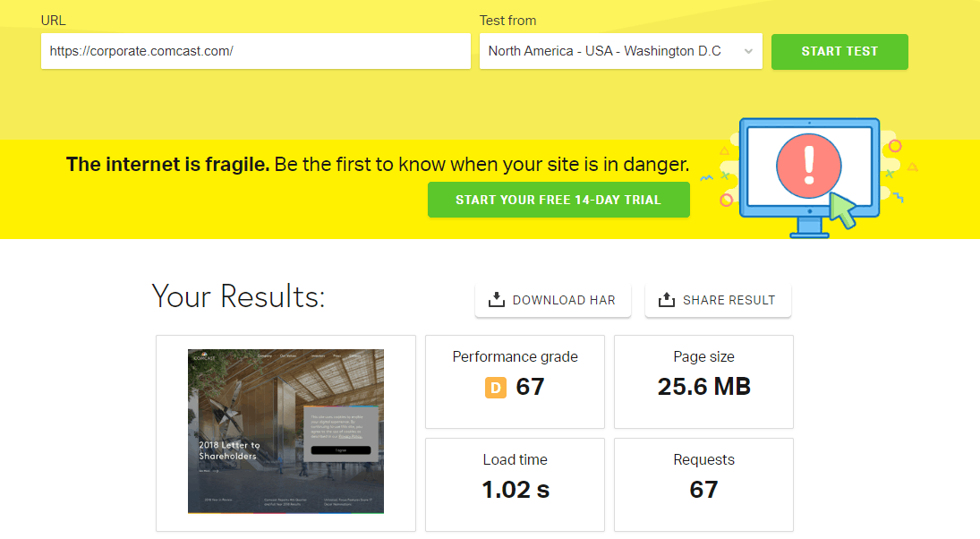The image size is (980, 539).
Task: Open the Comcast page screenshot thumbnail
Action: (x=285, y=431)
